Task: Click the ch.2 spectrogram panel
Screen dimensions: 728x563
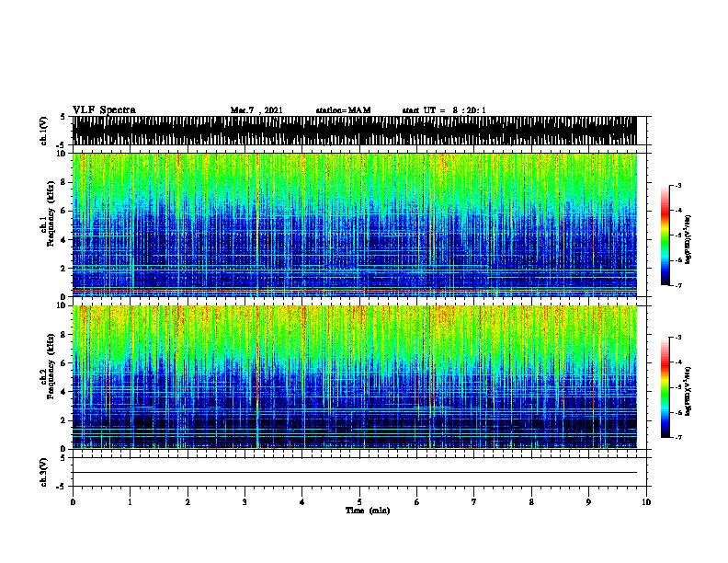Action: 354,377
